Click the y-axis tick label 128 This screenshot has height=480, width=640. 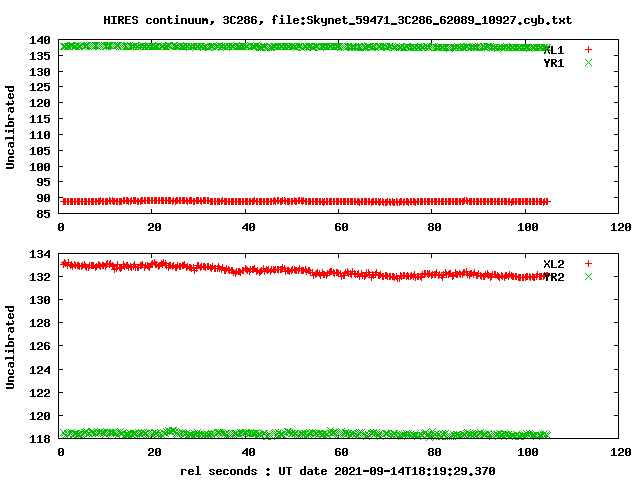(40, 323)
